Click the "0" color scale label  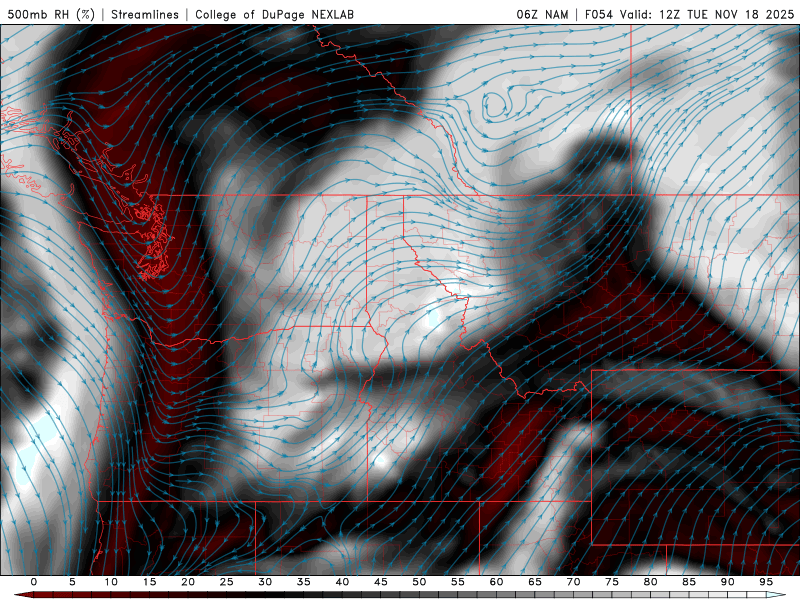34,582
